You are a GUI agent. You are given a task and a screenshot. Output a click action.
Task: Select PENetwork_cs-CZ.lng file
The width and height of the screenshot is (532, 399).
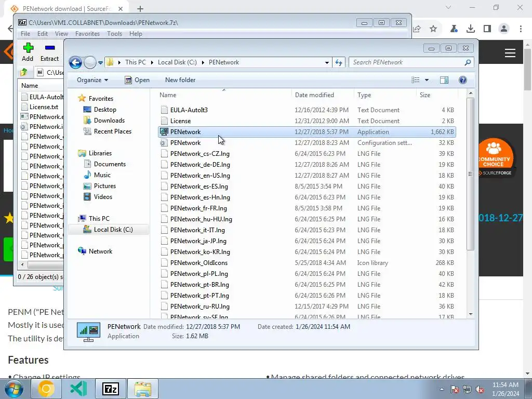tap(307, 154)
